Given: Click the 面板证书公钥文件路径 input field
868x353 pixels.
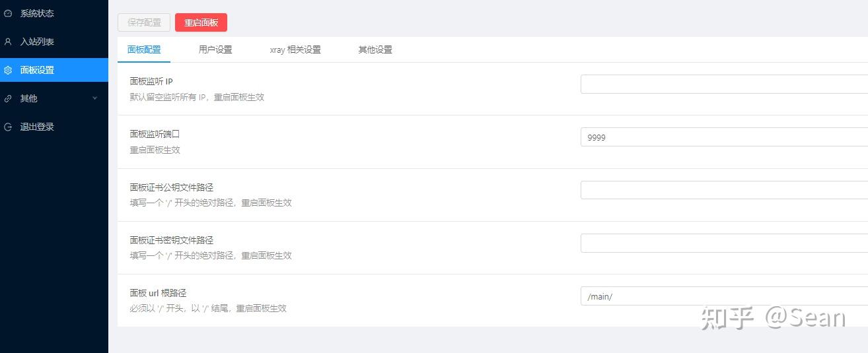Looking at the screenshot, I should pos(724,190).
